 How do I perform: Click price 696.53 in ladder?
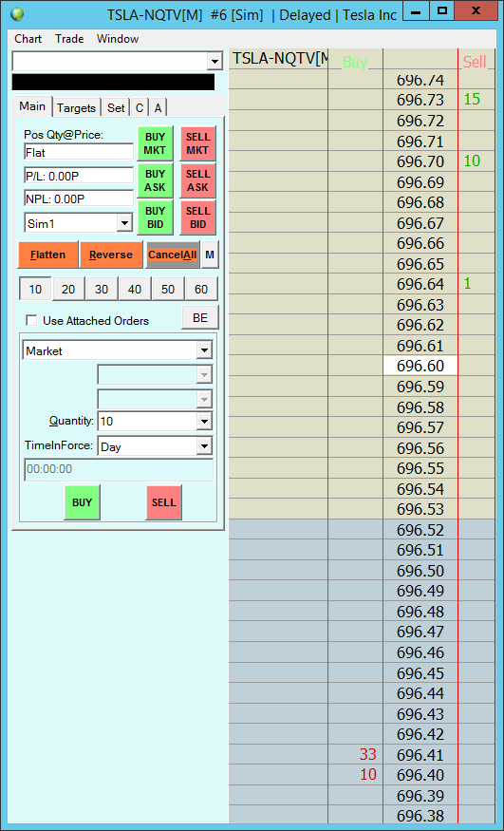point(420,509)
